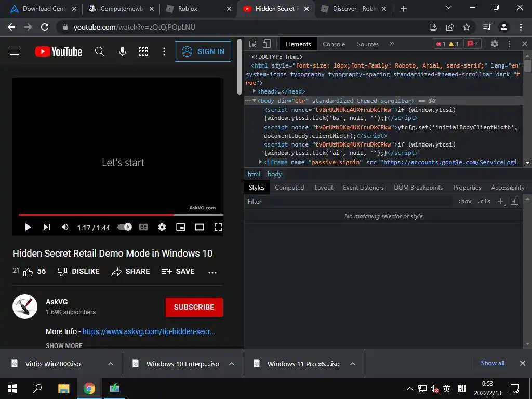This screenshot has height=399, width=532.
Task: Open DevTools issues counter badge
Action: click(x=473, y=44)
